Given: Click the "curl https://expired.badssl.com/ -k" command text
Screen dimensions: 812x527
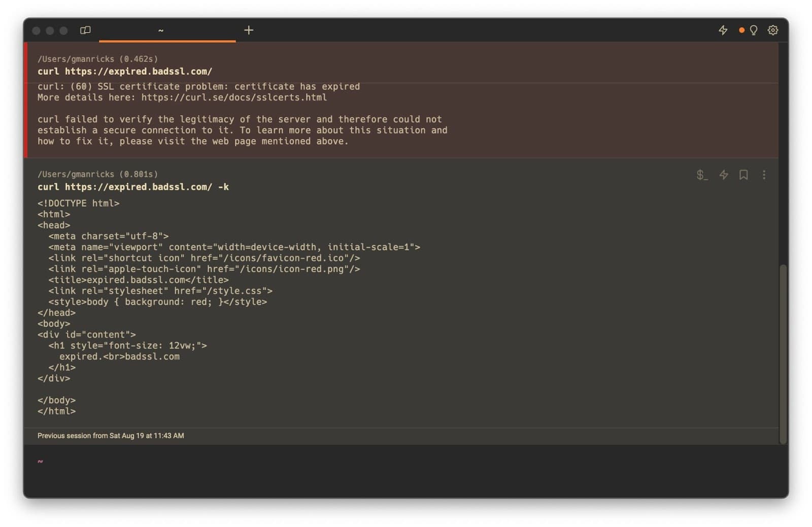Looking at the screenshot, I should (x=133, y=187).
